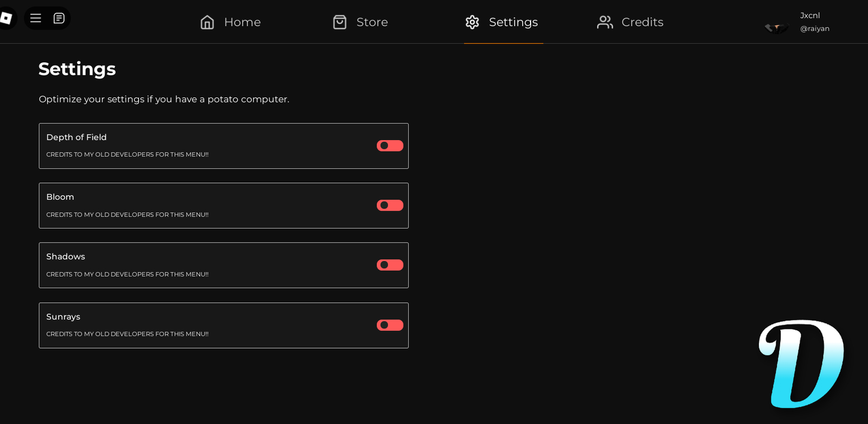This screenshot has width=868, height=424.
Task: Click the Home house icon
Action: pos(207,22)
